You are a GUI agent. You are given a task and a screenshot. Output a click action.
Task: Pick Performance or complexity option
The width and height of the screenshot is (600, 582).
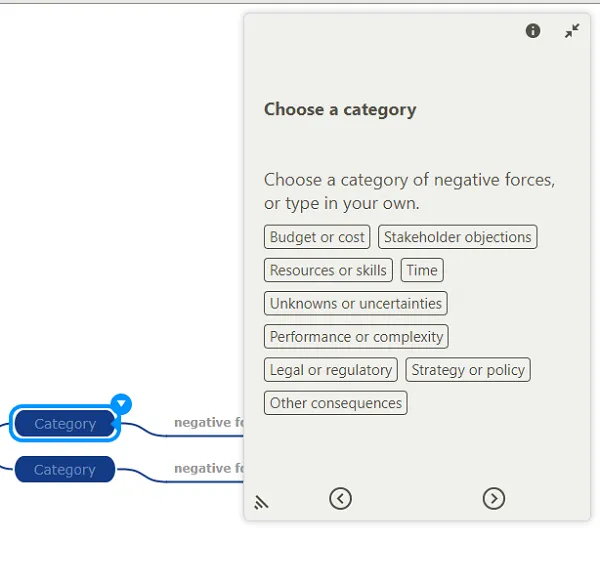tap(356, 337)
